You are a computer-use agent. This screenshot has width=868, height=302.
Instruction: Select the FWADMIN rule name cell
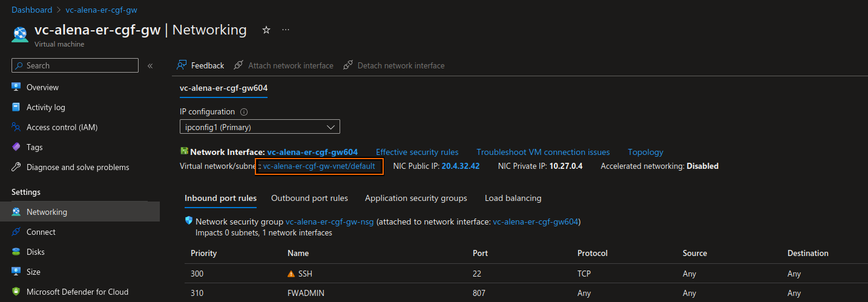(x=306, y=293)
